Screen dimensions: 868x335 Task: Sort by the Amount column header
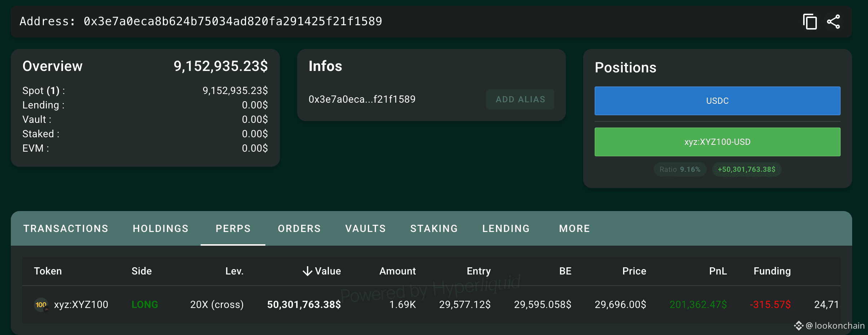(398, 271)
